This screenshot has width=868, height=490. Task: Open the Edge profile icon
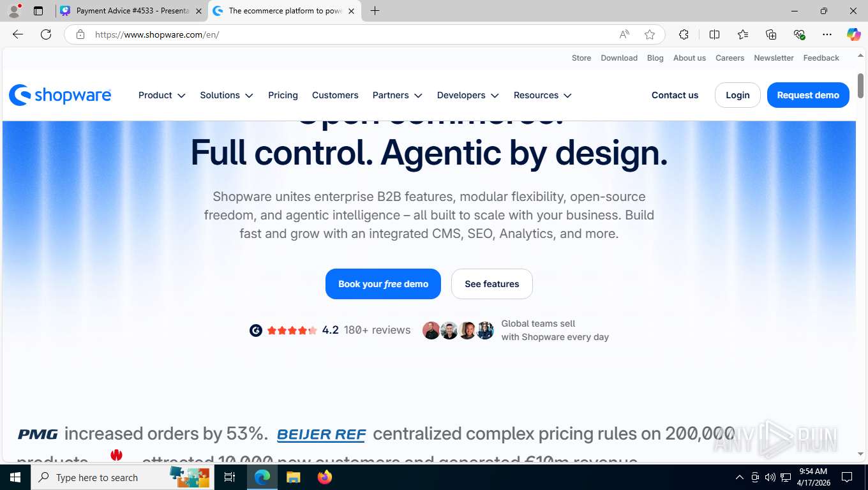(14, 11)
